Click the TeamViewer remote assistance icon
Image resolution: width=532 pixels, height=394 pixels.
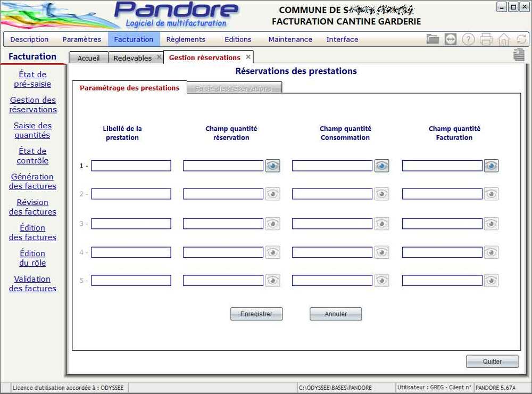(451, 39)
